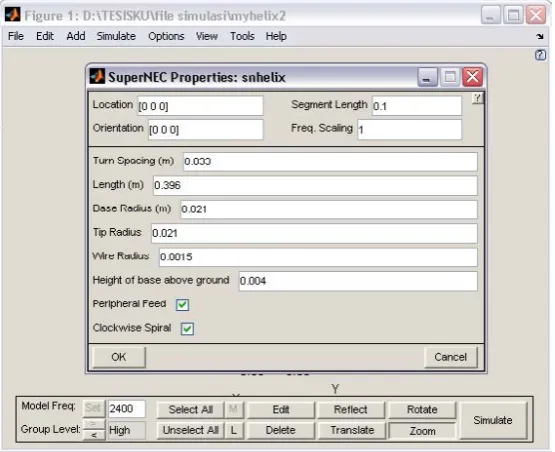Screen dimensions: 555x452
Task: Click the Model Freq value field 2400
Action: point(127,409)
